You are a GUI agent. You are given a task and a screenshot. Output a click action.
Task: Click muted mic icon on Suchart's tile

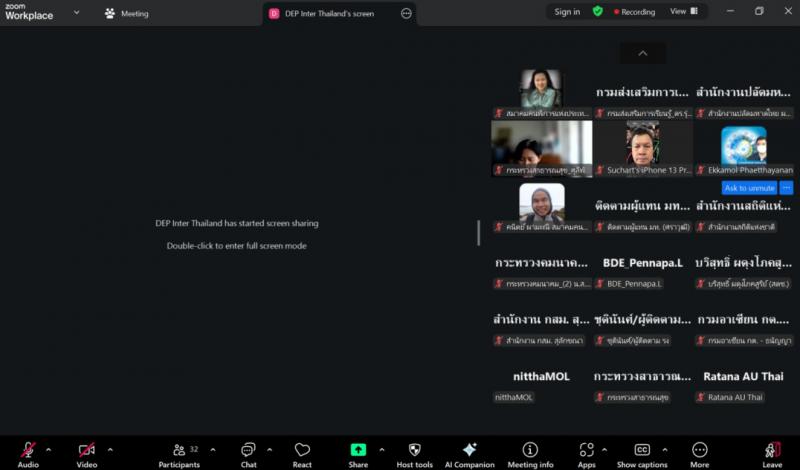600,170
